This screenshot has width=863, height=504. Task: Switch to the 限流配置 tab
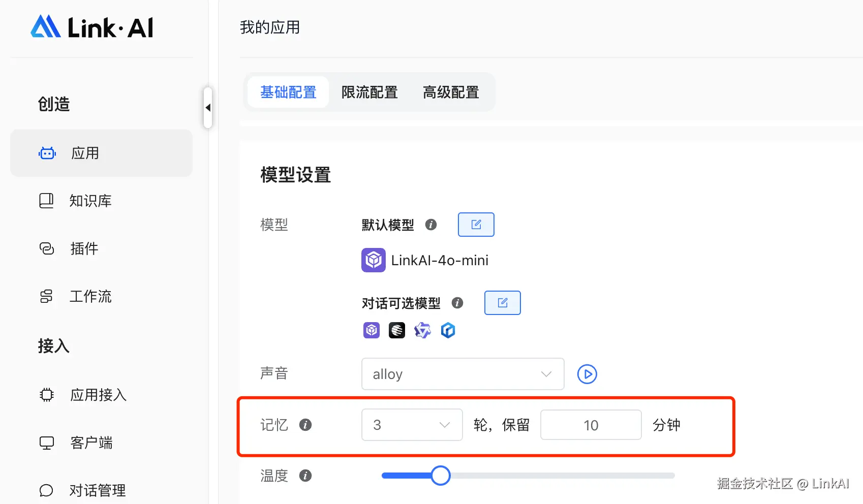coord(369,92)
